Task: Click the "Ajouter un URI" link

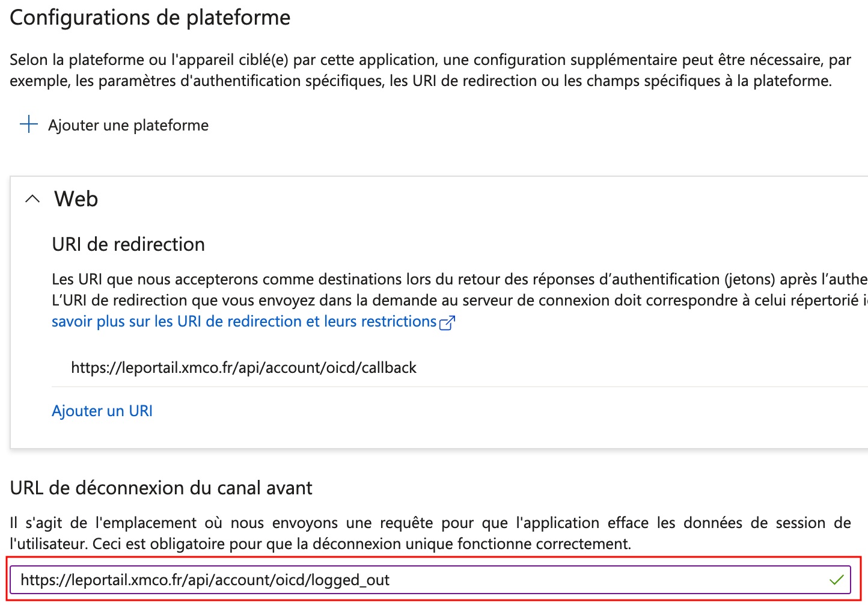Action: pyautogui.click(x=102, y=411)
